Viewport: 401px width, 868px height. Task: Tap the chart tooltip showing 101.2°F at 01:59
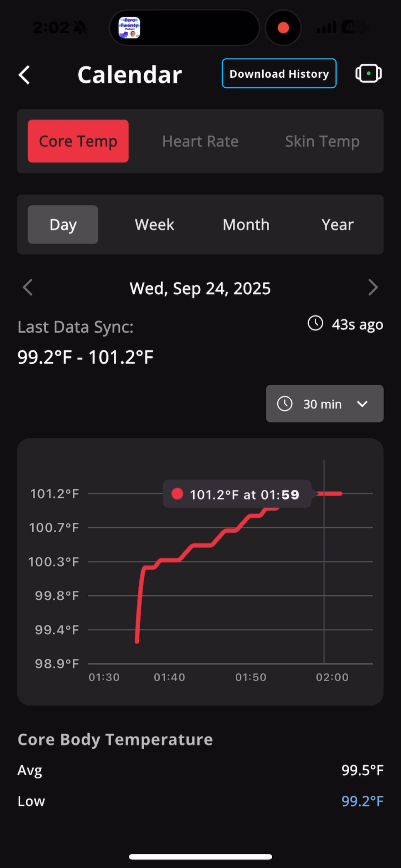coord(237,494)
